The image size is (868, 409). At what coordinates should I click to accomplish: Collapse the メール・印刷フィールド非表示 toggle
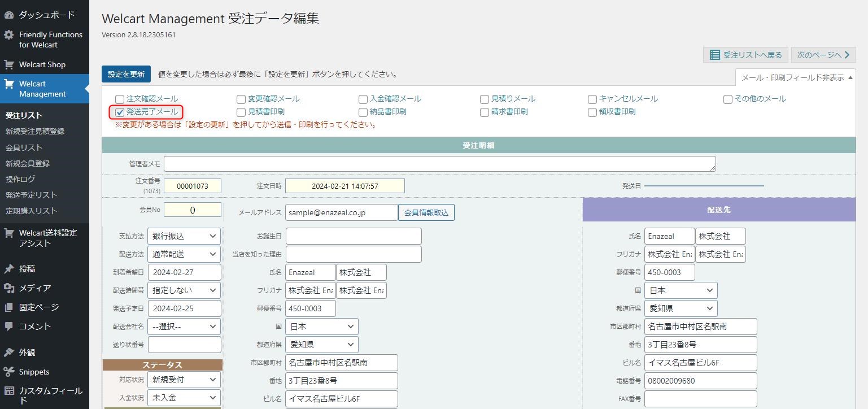click(x=796, y=77)
